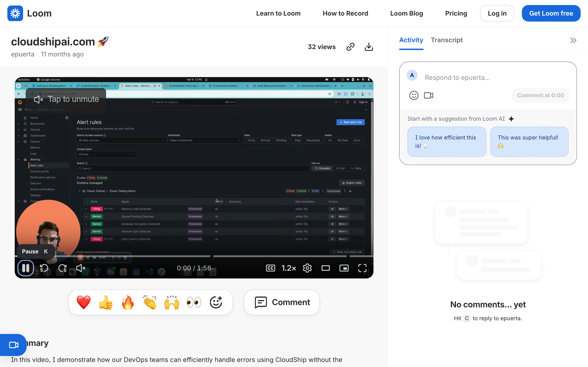This screenshot has width=588, height=367.
Task: Collapse the activity sidebar panel
Action: click(x=573, y=40)
